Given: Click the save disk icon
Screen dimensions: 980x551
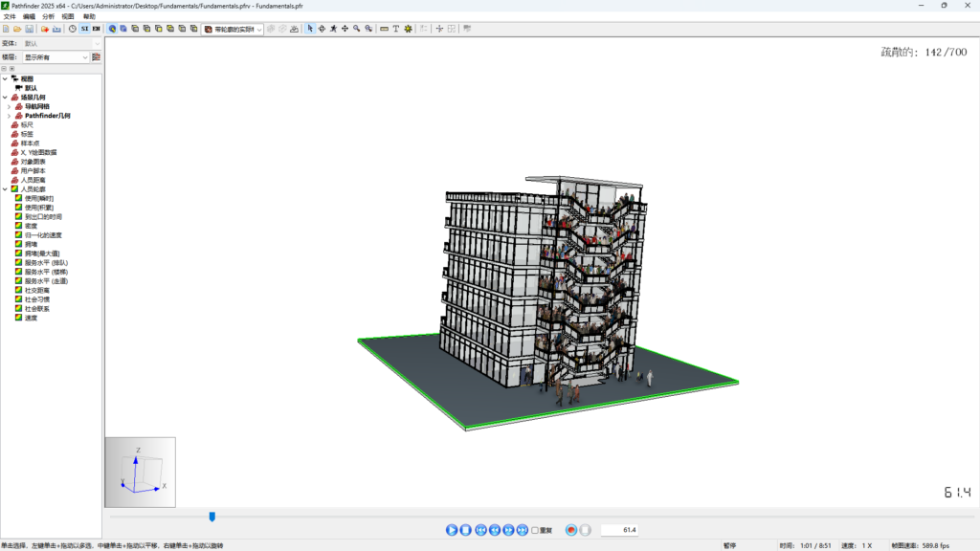Looking at the screenshot, I should [28, 29].
